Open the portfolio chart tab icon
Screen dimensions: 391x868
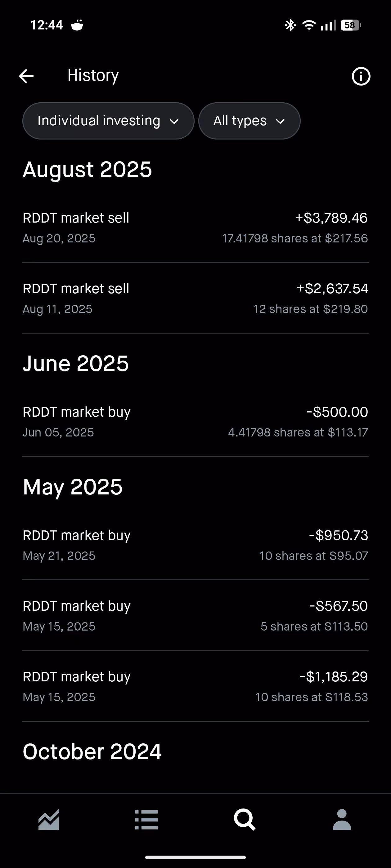49,819
